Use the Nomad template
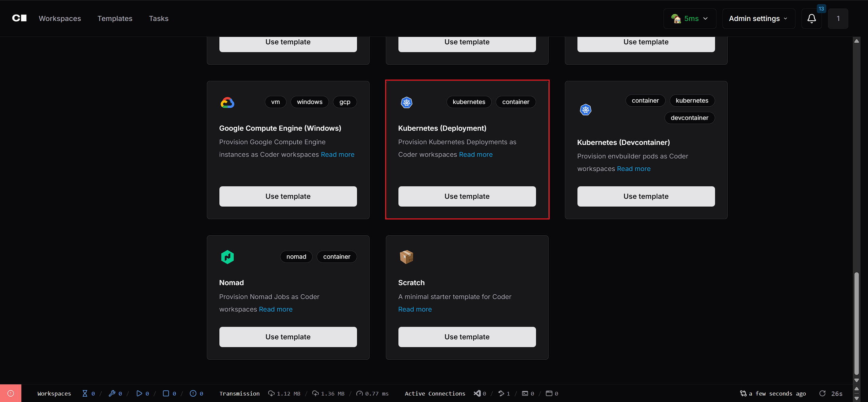Screen dimensions: 868x402 coord(288,337)
